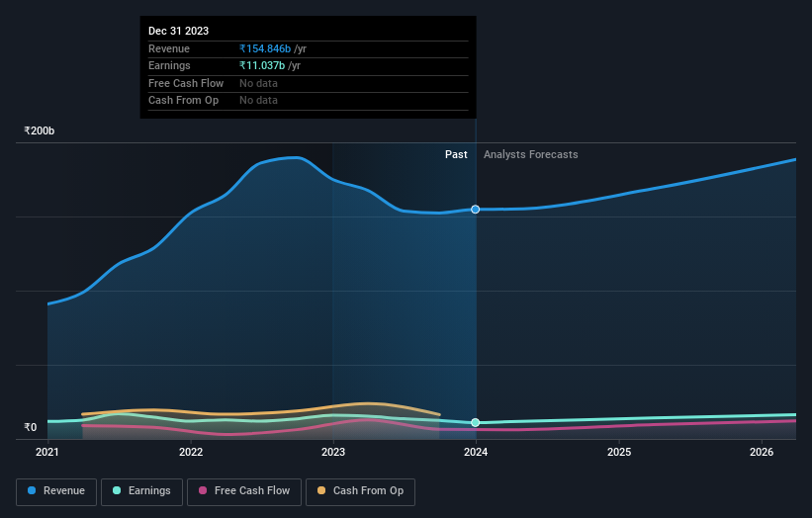The image size is (812, 518).
Task: Click the 2023 x-axis label
Action: pyautogui.click(x=333, y=452)
